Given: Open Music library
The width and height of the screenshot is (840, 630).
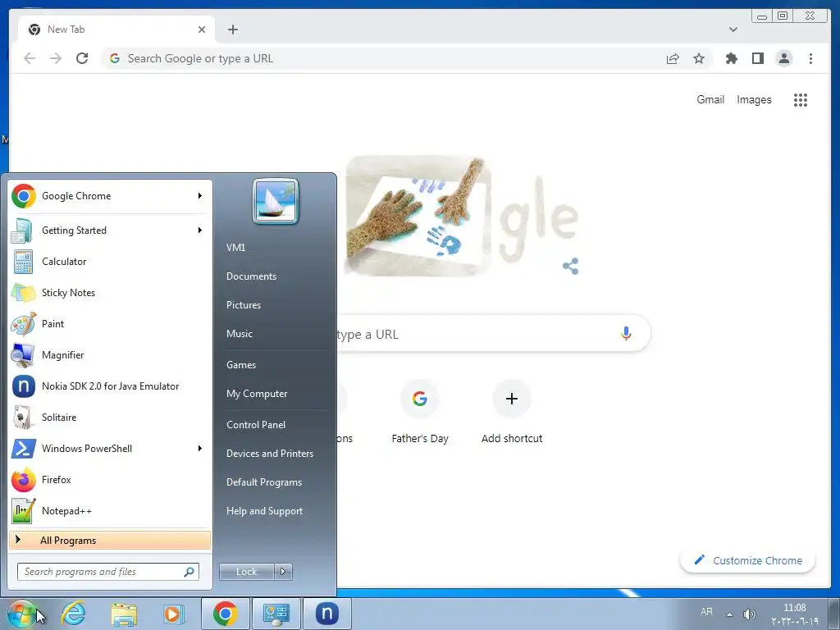Looking at the screenshot, I should 240,334.
